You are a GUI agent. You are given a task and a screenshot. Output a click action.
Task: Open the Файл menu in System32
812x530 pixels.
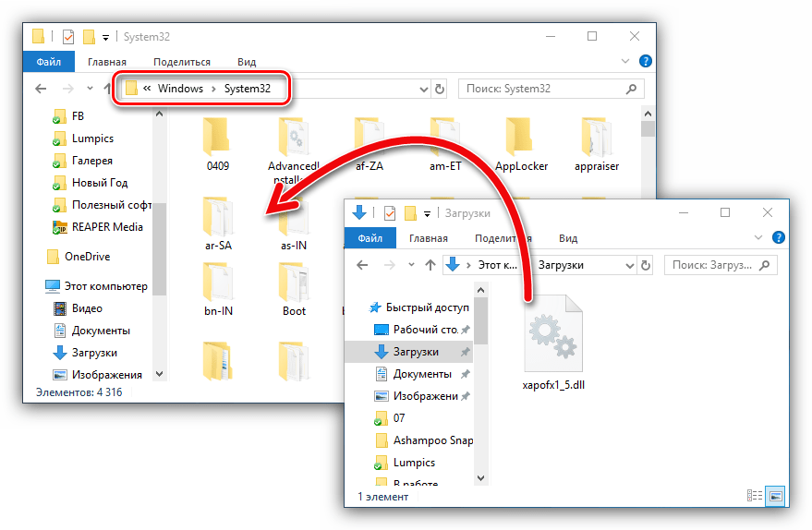pyautogui.click(x=48, y=62)
